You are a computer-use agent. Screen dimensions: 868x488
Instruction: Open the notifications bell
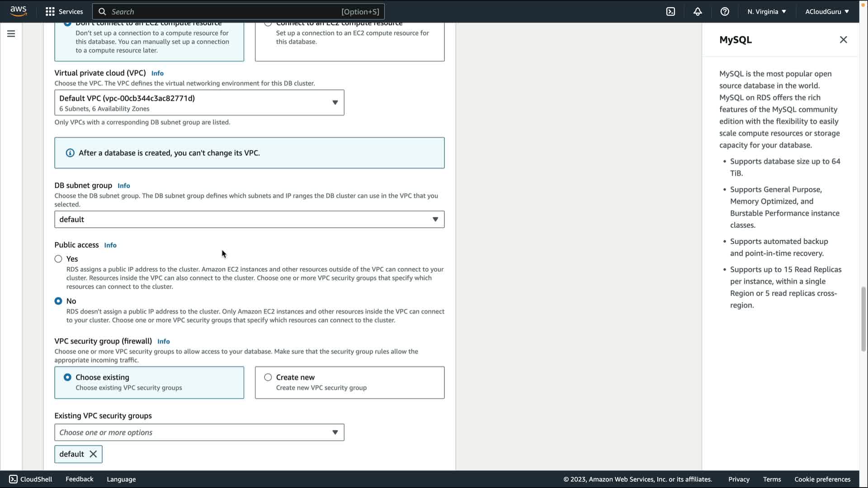tap(698, 12)
